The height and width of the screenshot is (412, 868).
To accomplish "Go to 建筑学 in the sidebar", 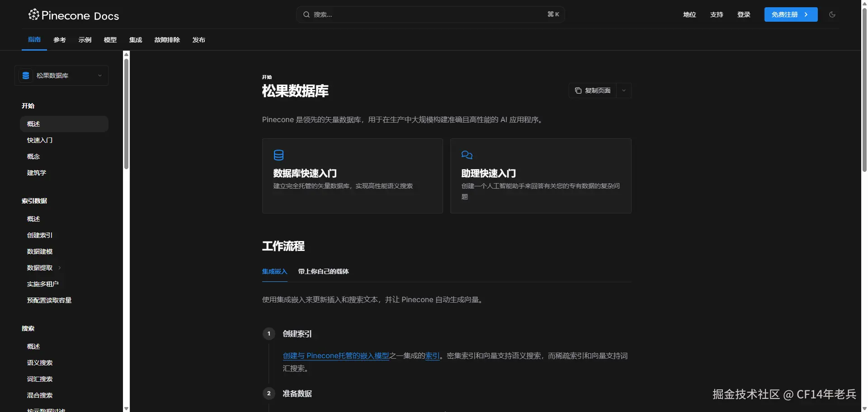I will point(64,173).
